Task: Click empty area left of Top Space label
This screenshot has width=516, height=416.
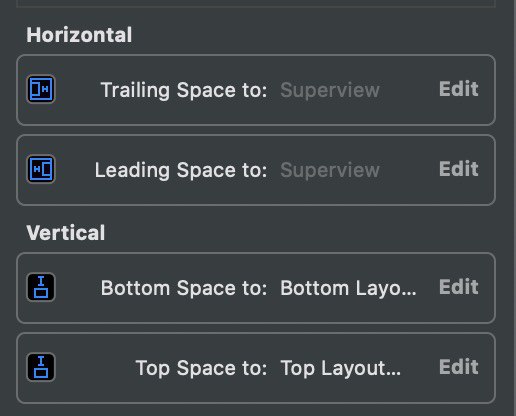Action: tap(95, 368)
